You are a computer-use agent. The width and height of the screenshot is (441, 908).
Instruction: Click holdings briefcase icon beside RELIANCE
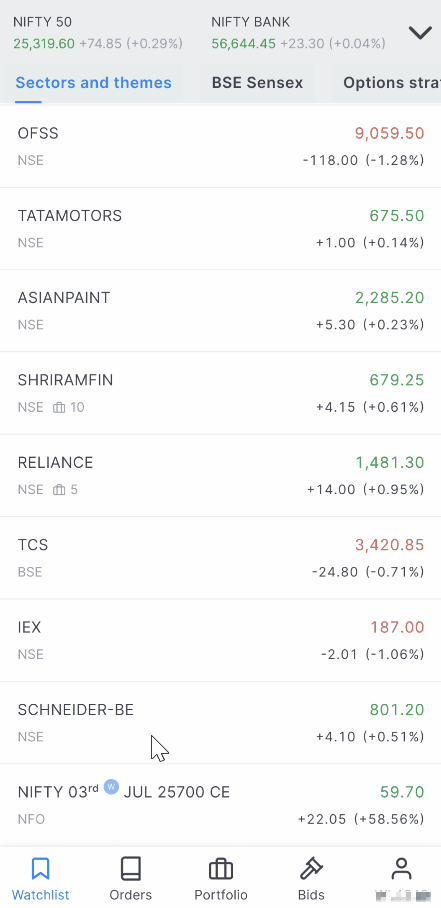[x=59, y=490]
